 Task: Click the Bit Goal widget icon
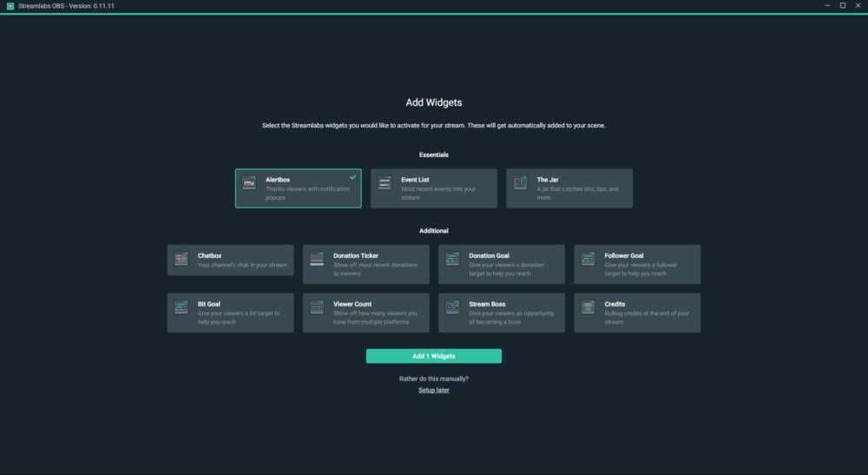click(x=181, y=307)
